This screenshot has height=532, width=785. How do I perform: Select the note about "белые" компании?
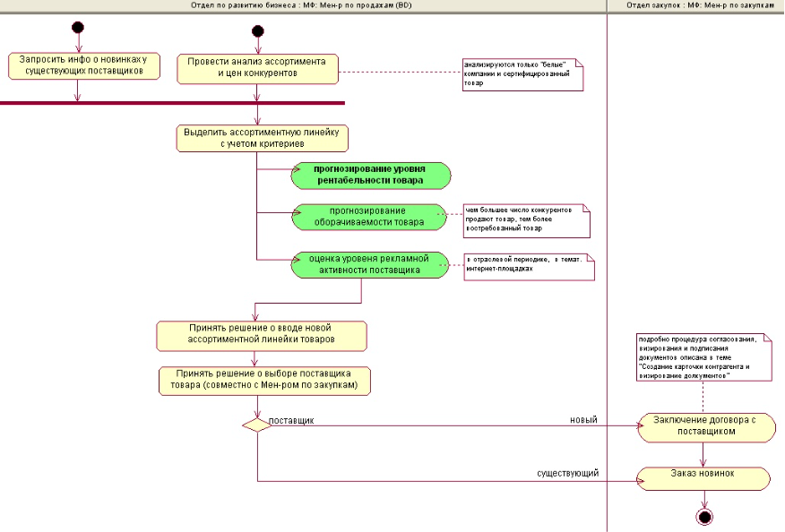pyautogui.click(x=522, y=74)
